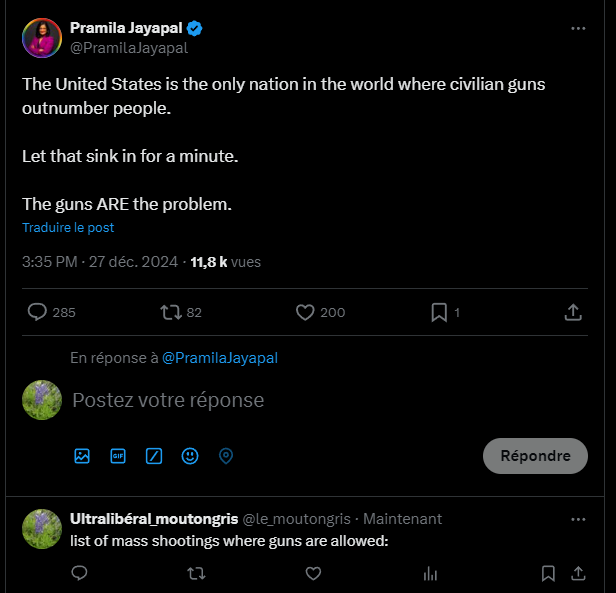This screenshot has height=593, width=616.
Task: Click the Traduire le post link
Action: [68, 228]
